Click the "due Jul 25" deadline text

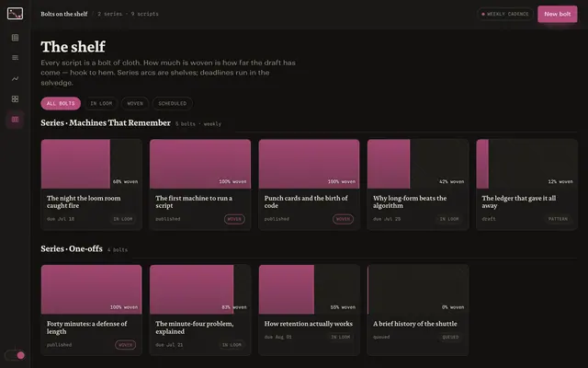387,219
